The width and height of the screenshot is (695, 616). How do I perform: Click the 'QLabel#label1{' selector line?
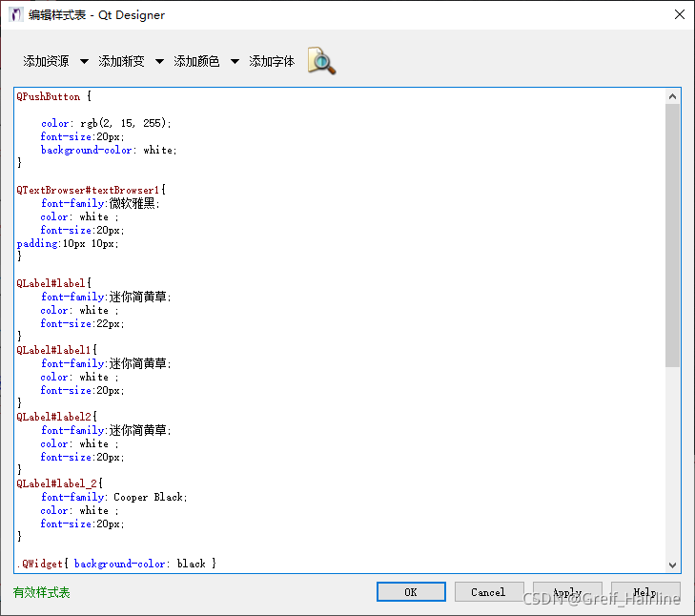click(56, 350)
